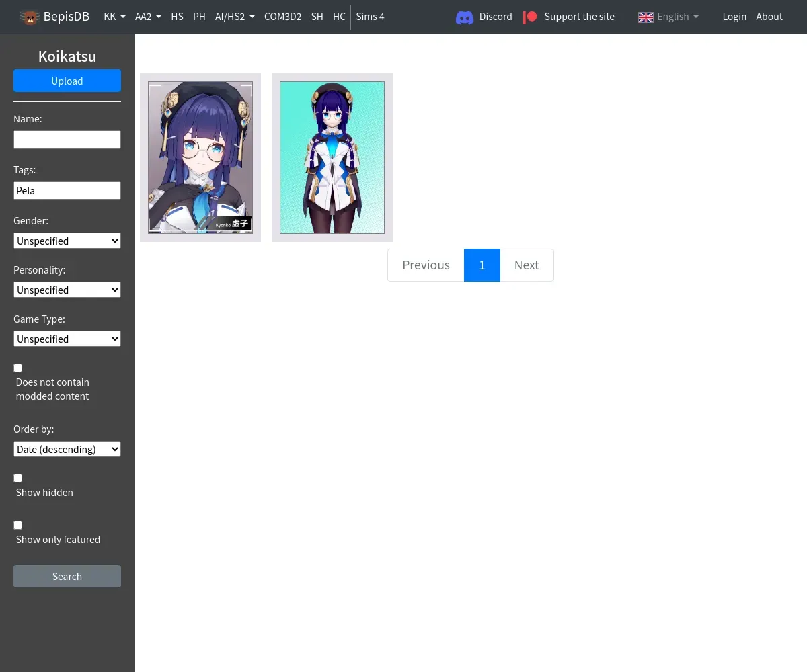This screenshot has width=807, height=672.
Task: Open the close-up portrait character card
Action: [x=200, y=157]
